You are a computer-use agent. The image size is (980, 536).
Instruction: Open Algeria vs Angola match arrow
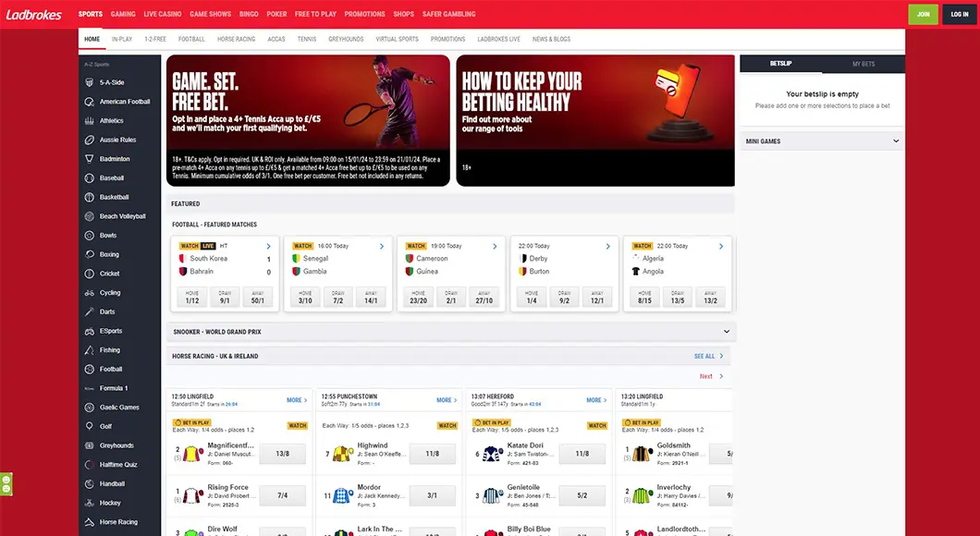[721, 246]
